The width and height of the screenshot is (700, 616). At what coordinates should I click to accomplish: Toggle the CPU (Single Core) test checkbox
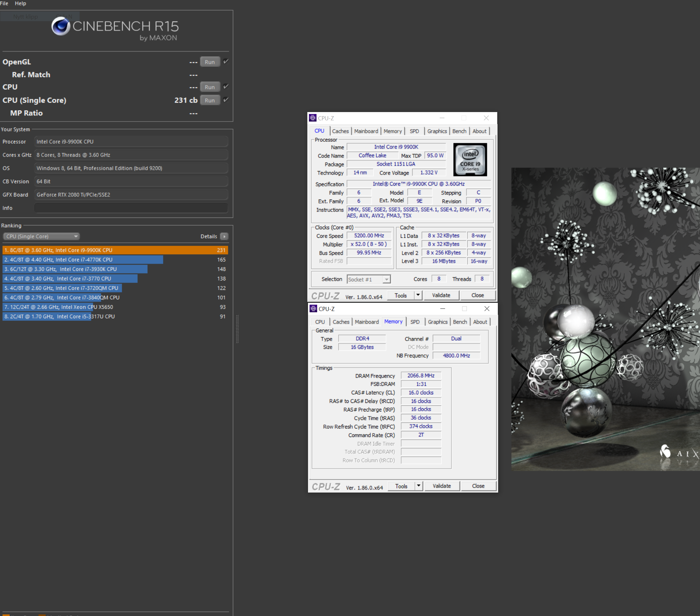tap(226, 100)
